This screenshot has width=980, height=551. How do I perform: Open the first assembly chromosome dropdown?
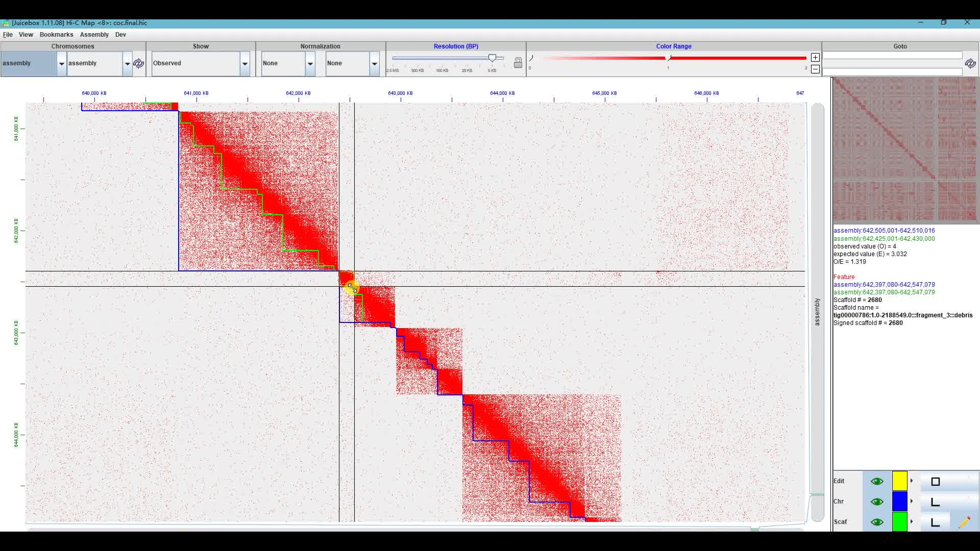(61, 64)
